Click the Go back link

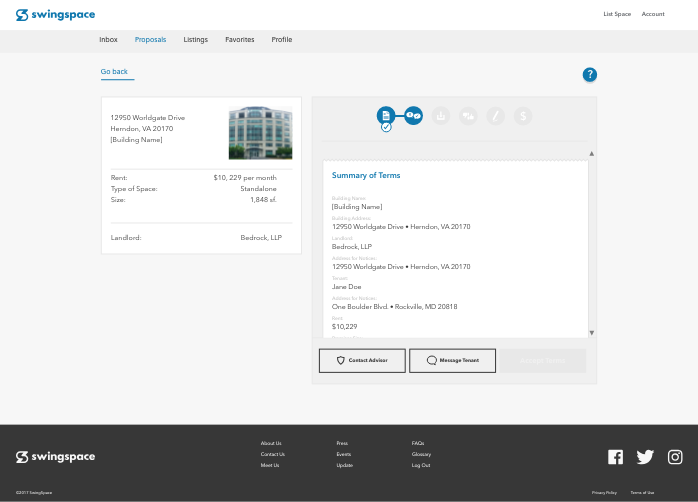pyautogui.click(x=114, y=72)
